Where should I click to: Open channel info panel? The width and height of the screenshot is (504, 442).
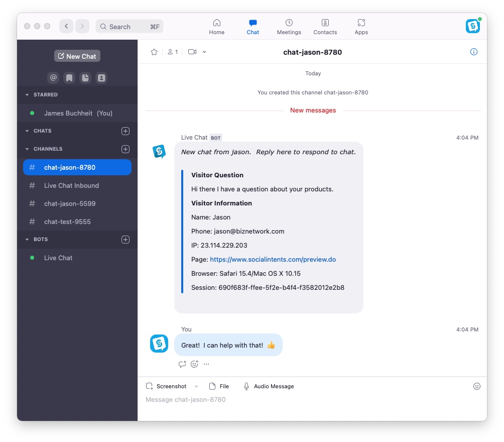coord(473,51)
